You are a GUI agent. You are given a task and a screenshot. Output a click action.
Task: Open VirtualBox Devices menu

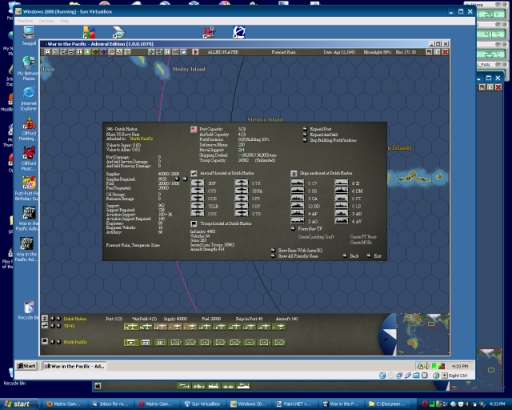46,21
